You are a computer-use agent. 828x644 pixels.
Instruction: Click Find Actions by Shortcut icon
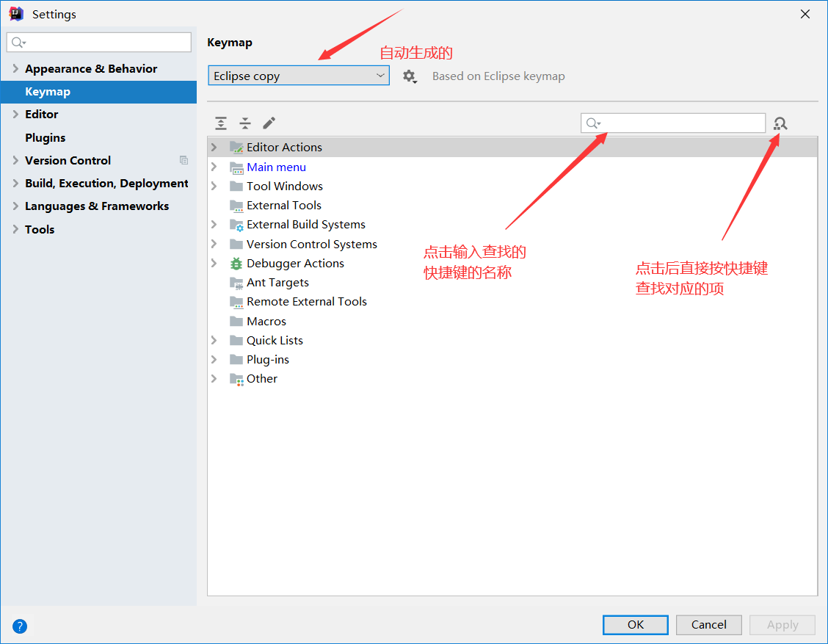[780, 123]
